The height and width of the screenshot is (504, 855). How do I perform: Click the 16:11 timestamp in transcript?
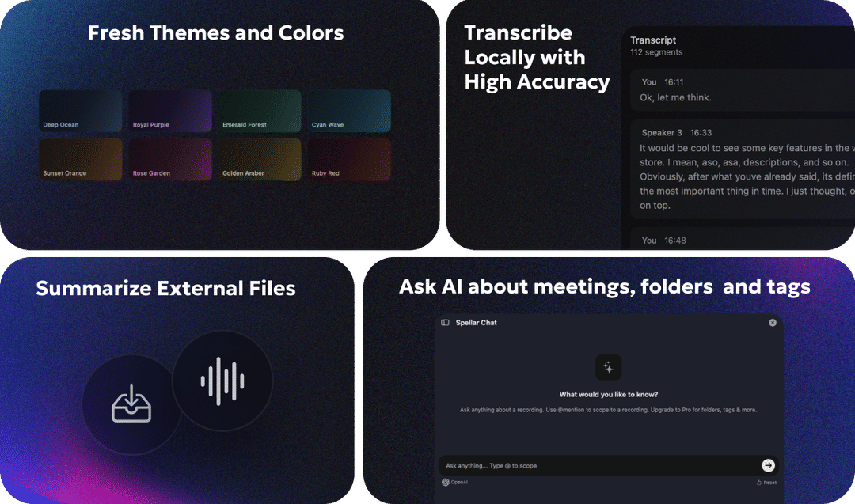pyautogui.click(x=674, y=82)
